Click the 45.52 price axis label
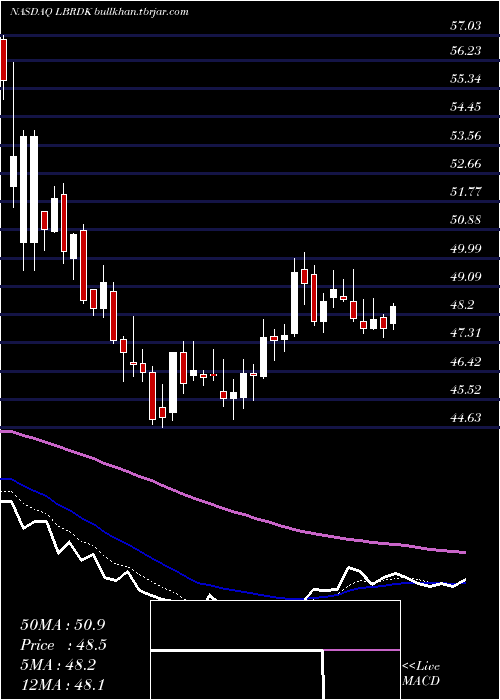Screen dimensions: 500x700 coord(466,390)
